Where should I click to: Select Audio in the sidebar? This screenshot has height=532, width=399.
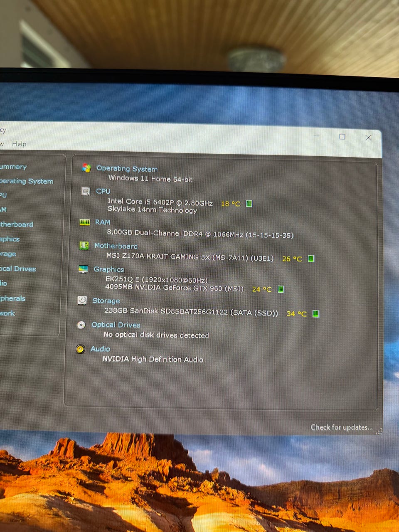tap(3, 283)
